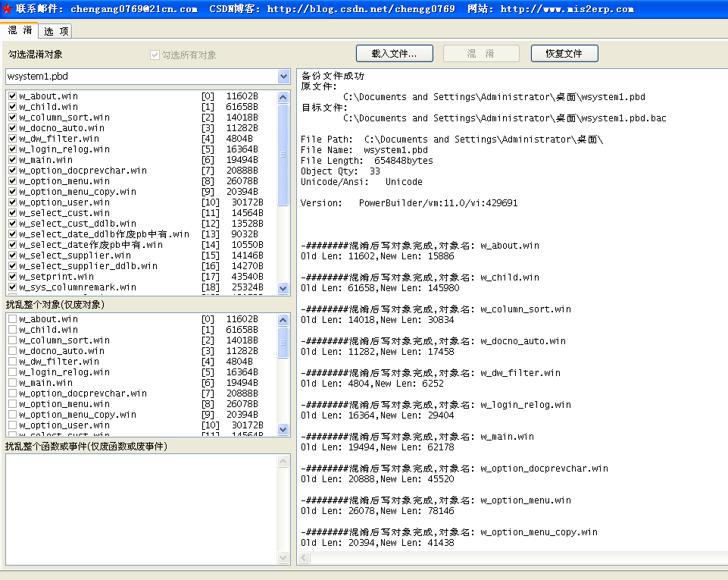This screenshot has height=580, width=728.
Task: Select w_dw_filter.win in 扰乱整个对象 list
Action: [x=141, y=362]
